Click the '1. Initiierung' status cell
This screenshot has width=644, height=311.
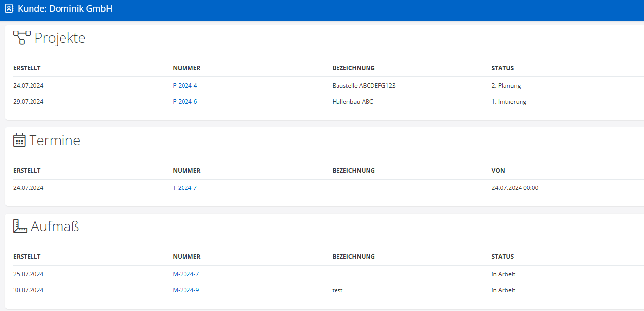click(509, 102)
